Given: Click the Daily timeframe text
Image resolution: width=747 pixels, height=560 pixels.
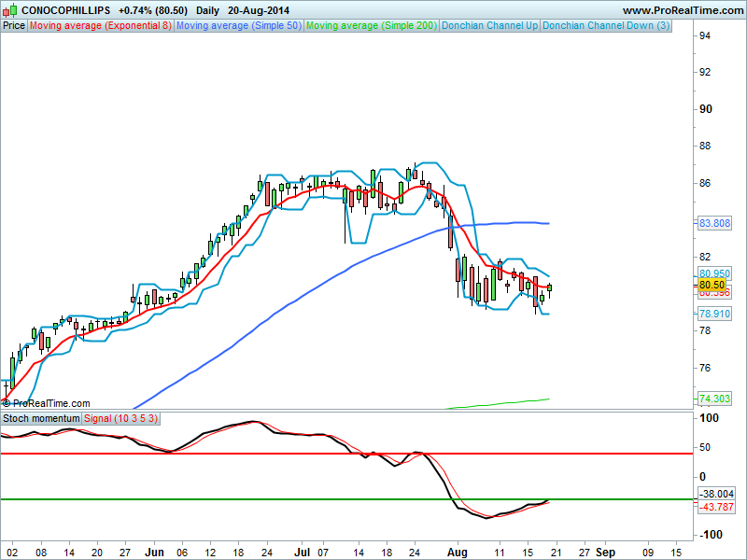Looking at the screenshot, I should tap(207, 10).
